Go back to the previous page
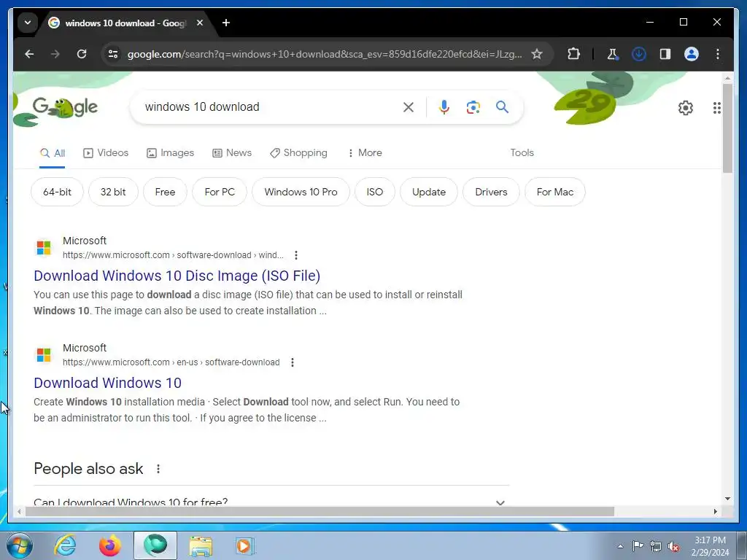This screenshot has width=747, height=560. pos(29,54)
